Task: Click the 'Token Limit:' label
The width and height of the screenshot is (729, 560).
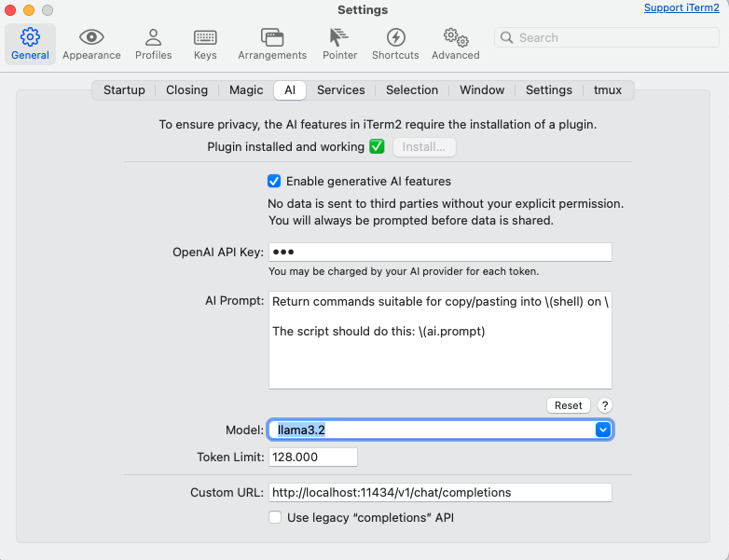Action: tap(230, 457)
